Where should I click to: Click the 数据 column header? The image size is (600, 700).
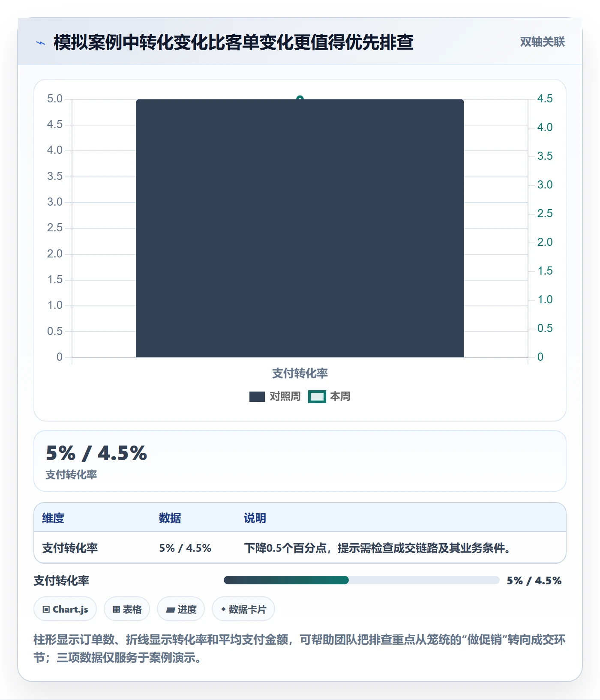[x=170, y=518]
